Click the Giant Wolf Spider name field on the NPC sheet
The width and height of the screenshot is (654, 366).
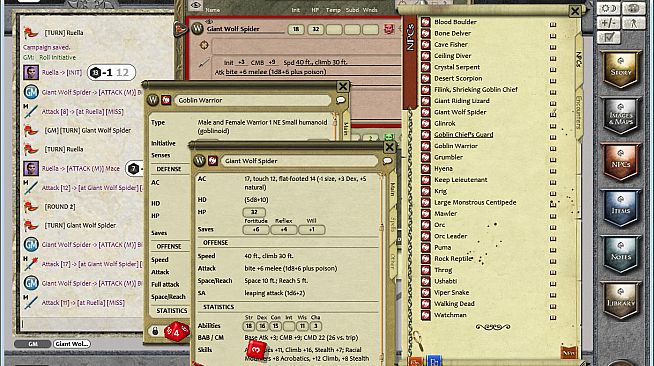(299, 161)
